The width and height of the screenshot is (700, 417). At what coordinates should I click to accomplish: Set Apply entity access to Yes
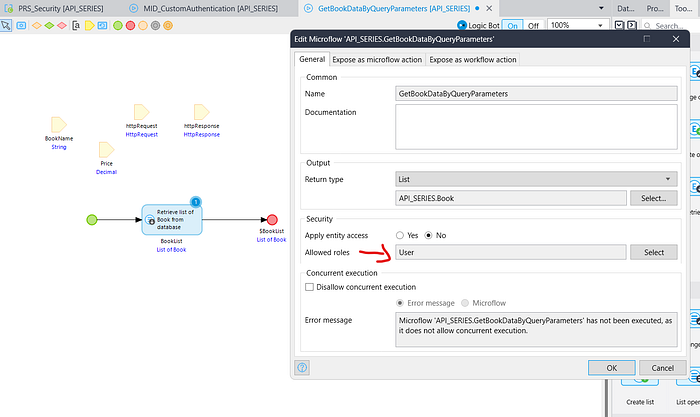401,235
